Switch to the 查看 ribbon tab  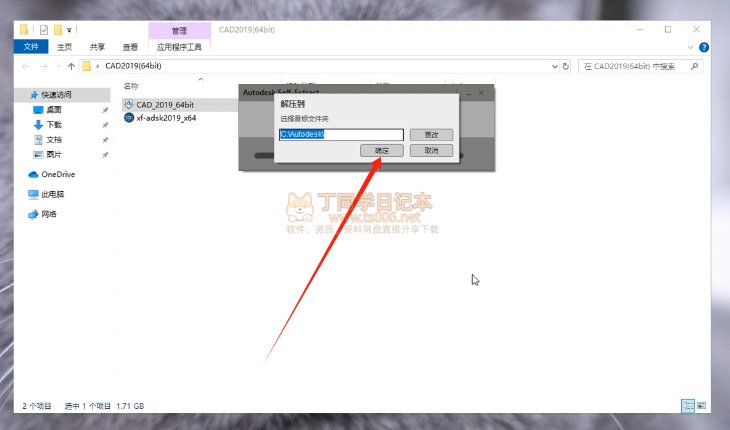(x=130, y=47)
